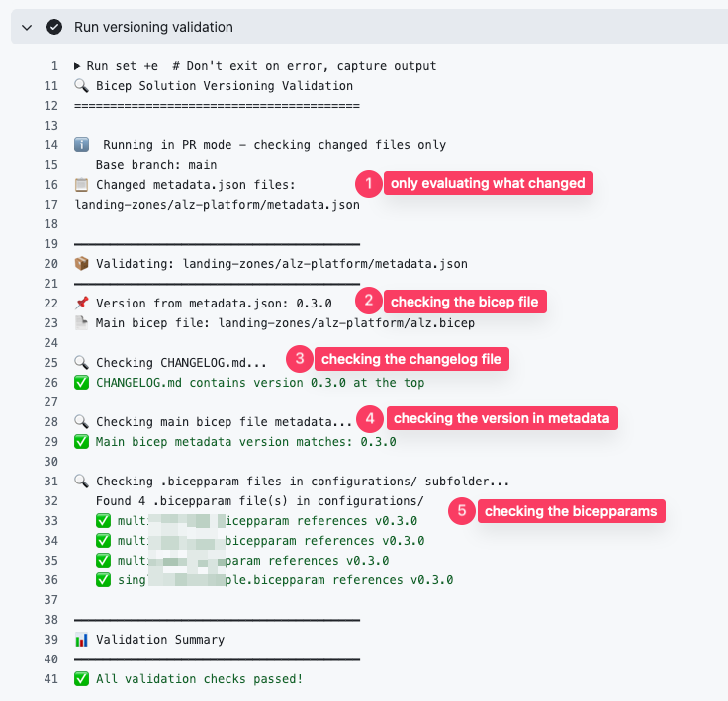Select log line number 17
This screenshot has width=728, height=701.
(52, 205)
